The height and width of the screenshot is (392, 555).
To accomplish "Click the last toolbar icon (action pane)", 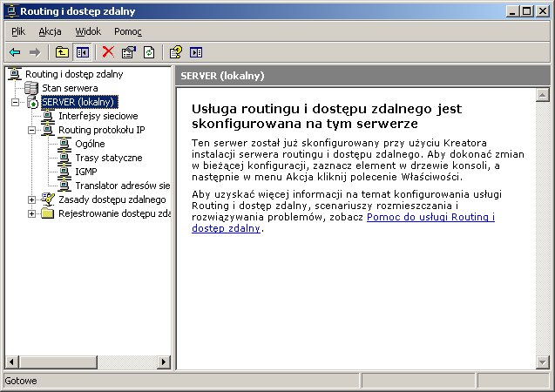I will 196,52.
